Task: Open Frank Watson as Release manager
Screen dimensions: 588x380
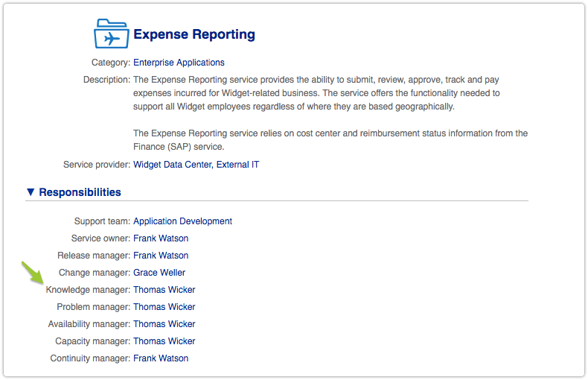Action: tap(161, 256)
